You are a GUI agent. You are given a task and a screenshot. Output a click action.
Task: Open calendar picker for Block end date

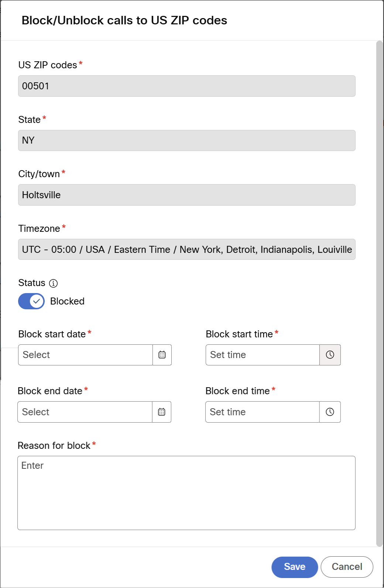(162, 412)
